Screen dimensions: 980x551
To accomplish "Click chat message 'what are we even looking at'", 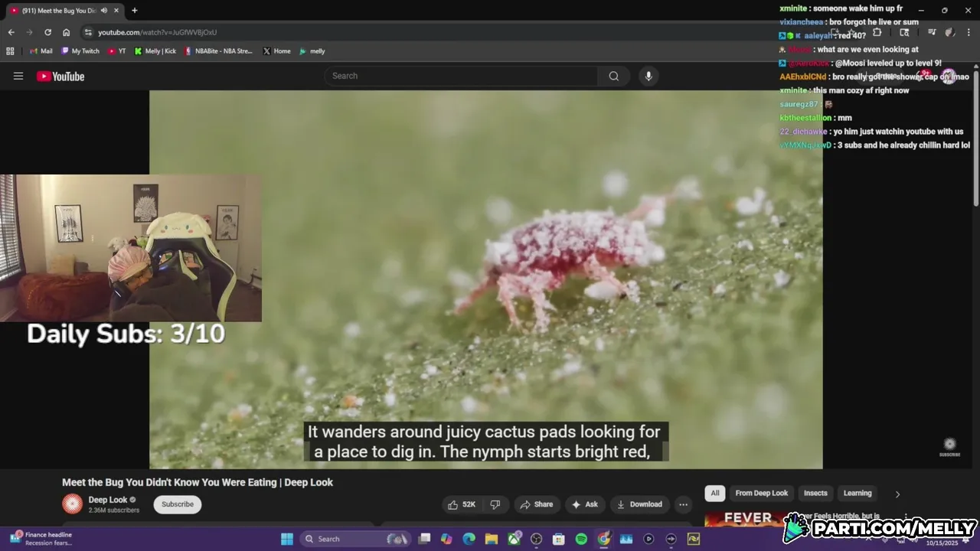I will pyautogui.click(x=866, y=49).
